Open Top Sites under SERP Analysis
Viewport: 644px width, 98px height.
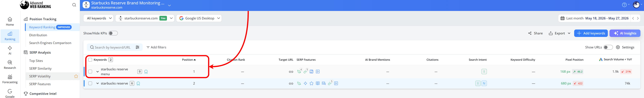point(36,61)
